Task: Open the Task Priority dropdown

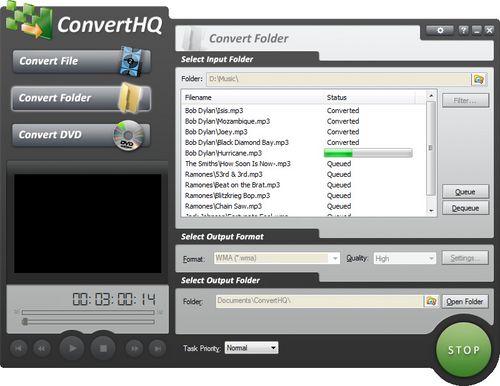Action: click(252, 348)
